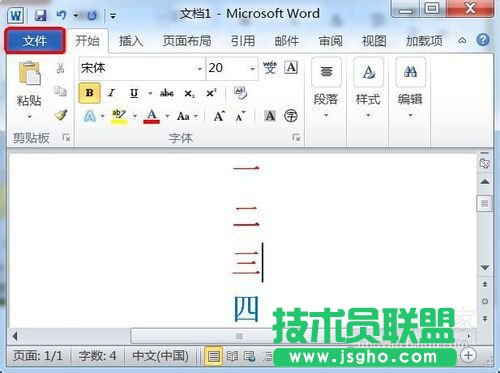Open the 页面布局 tab
Screen dimensions: 500x373
tap(187, 41)
